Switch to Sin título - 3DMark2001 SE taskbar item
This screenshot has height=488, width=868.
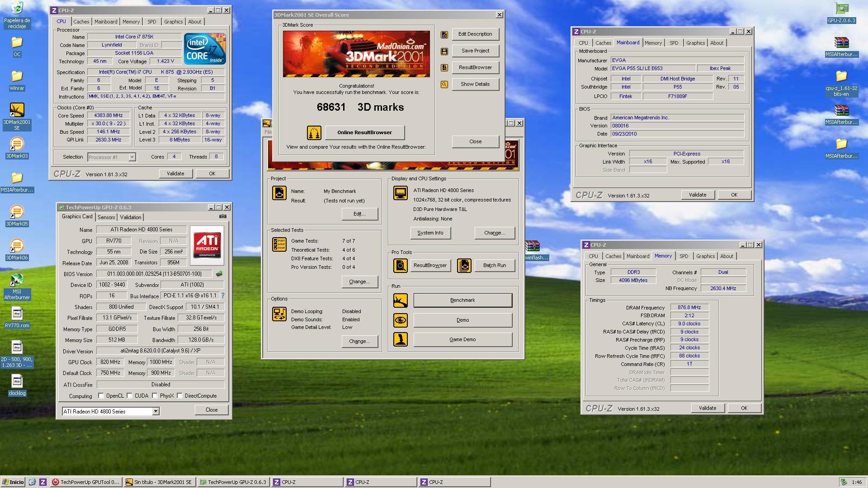tap(160, 482)
